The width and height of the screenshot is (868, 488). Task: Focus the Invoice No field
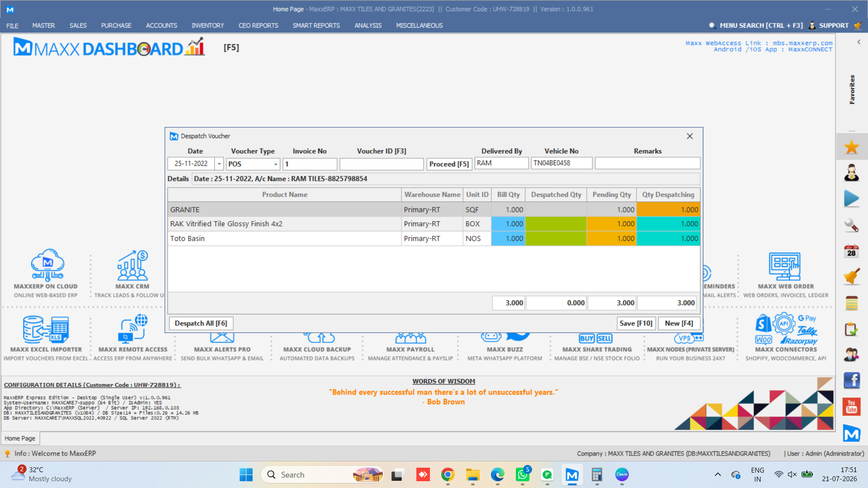310,164
